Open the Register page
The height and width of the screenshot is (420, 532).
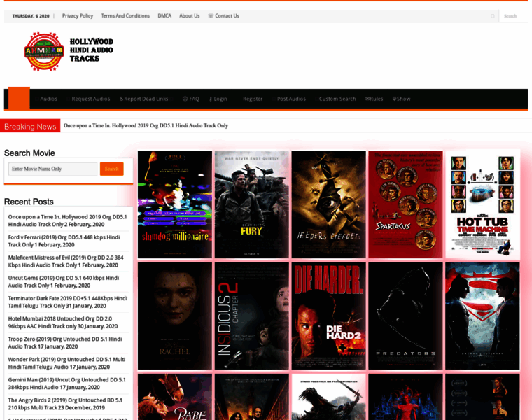pyautogui.click(x=253, y=99)
